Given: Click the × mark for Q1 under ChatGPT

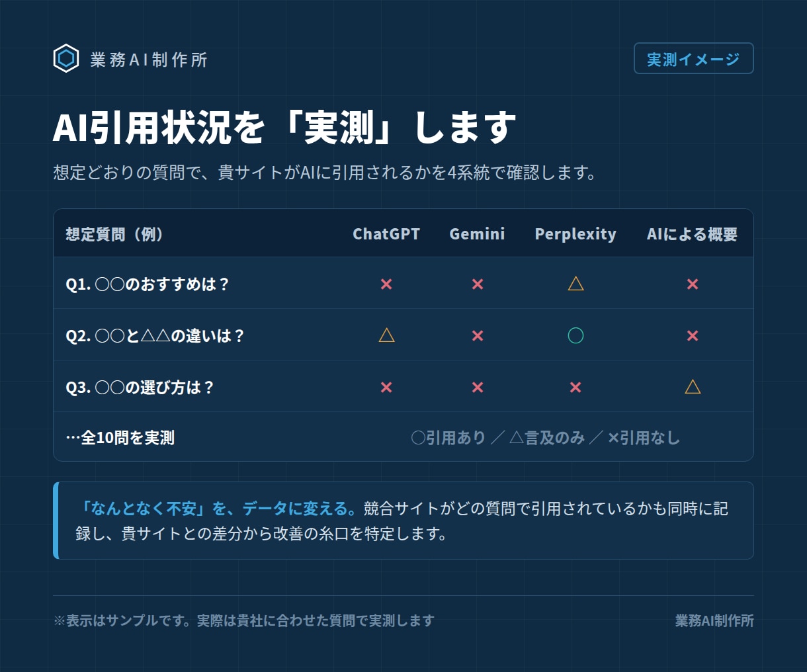Looking at the screenshot, I should coord(386,284).
